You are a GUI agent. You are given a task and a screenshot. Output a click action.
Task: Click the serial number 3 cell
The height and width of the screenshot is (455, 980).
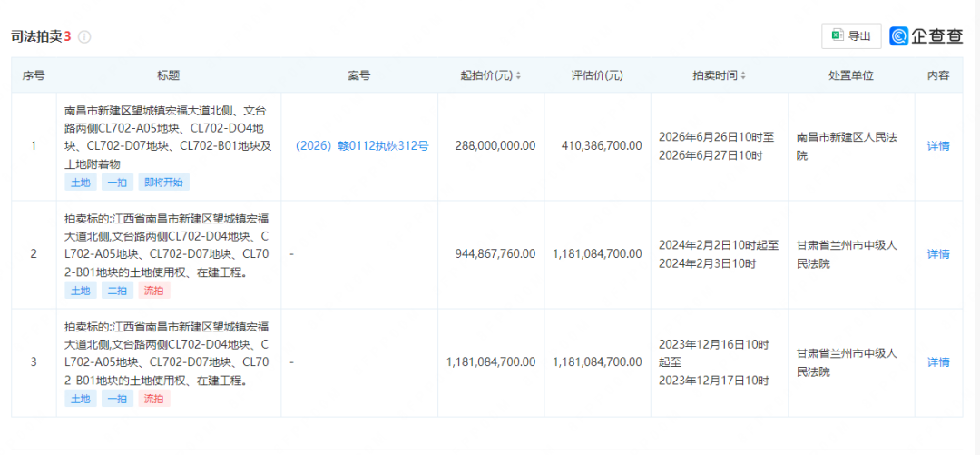click(x=34, y=362)
